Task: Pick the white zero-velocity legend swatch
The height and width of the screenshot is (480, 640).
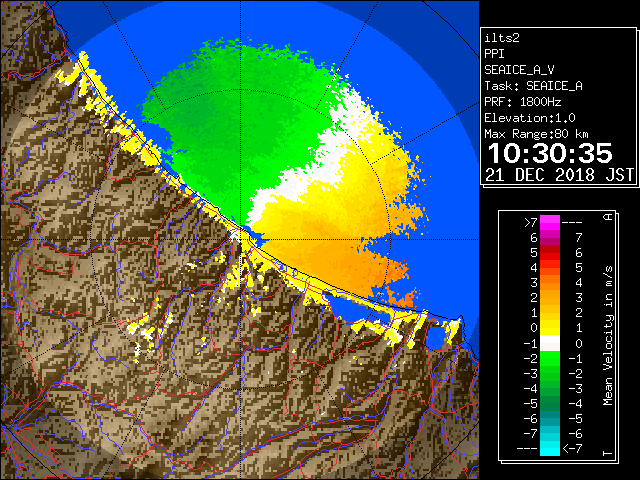Action: 550,343
